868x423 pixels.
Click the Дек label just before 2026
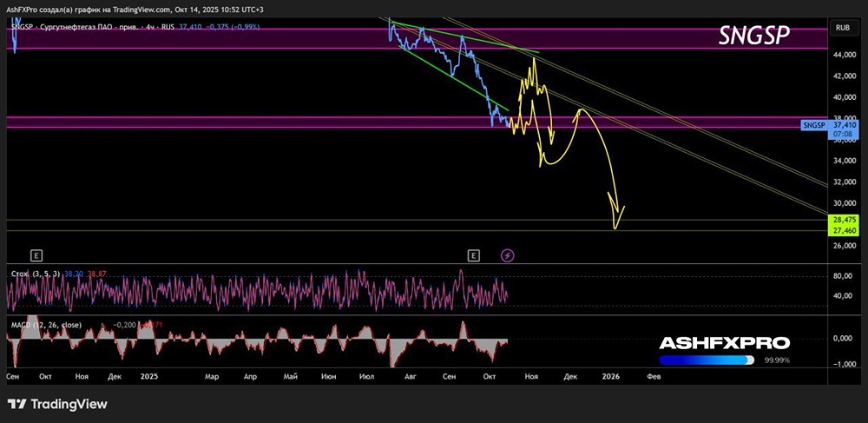(570, 376)
